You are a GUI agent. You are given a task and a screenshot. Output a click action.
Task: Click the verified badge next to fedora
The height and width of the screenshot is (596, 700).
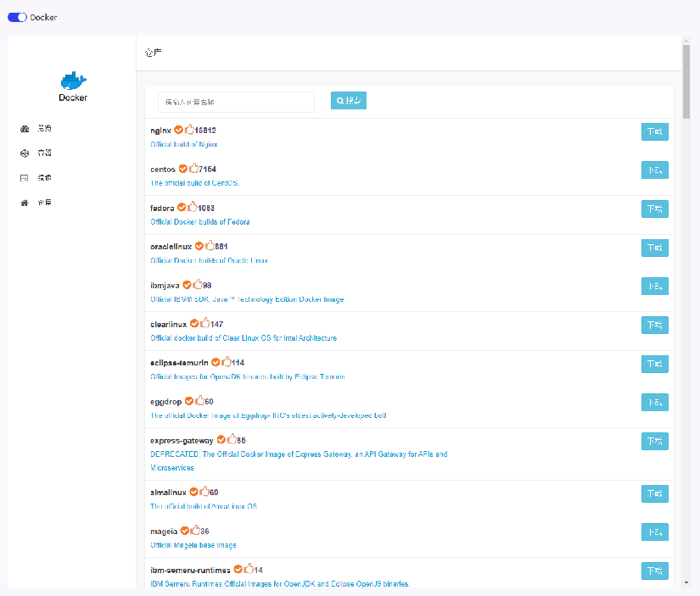(x=182, y=207)
